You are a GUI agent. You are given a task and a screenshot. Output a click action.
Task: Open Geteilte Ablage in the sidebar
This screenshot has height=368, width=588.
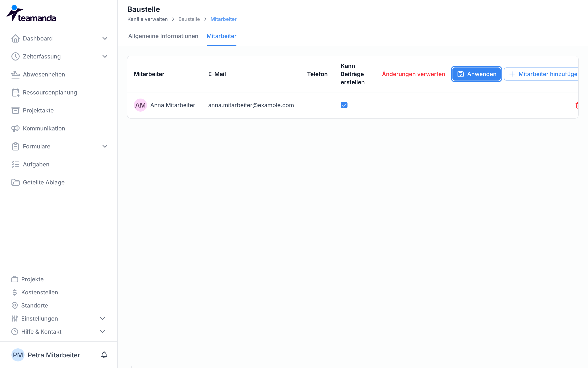[44, 183]
